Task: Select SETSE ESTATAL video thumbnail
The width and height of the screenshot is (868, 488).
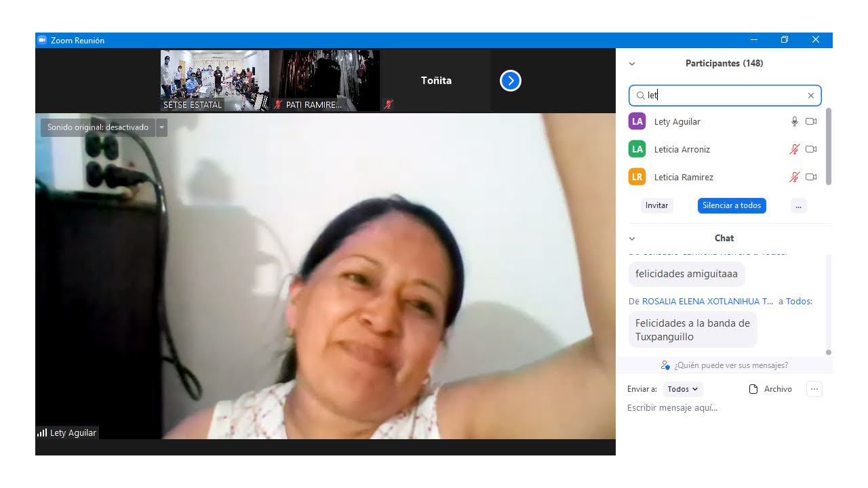Action: pyautogui.click(x=215, y=81)
